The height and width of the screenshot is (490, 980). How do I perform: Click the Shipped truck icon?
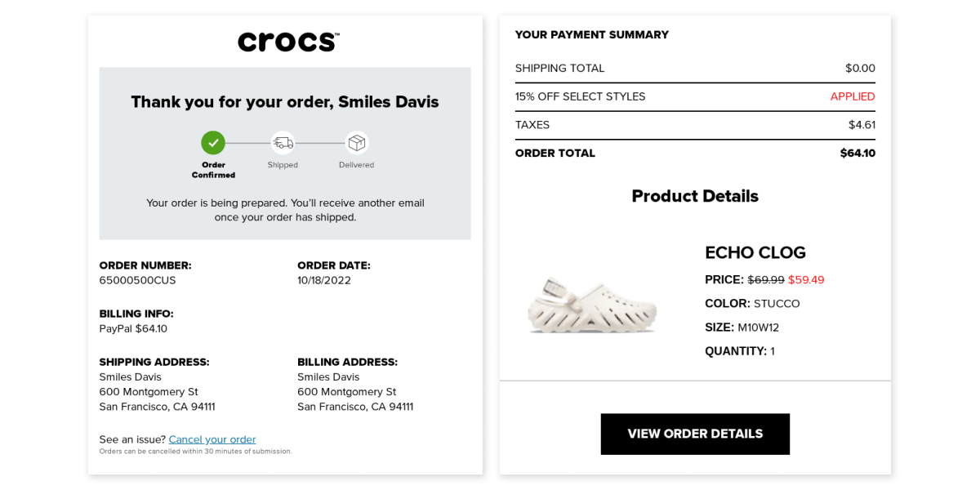(283, 143)
